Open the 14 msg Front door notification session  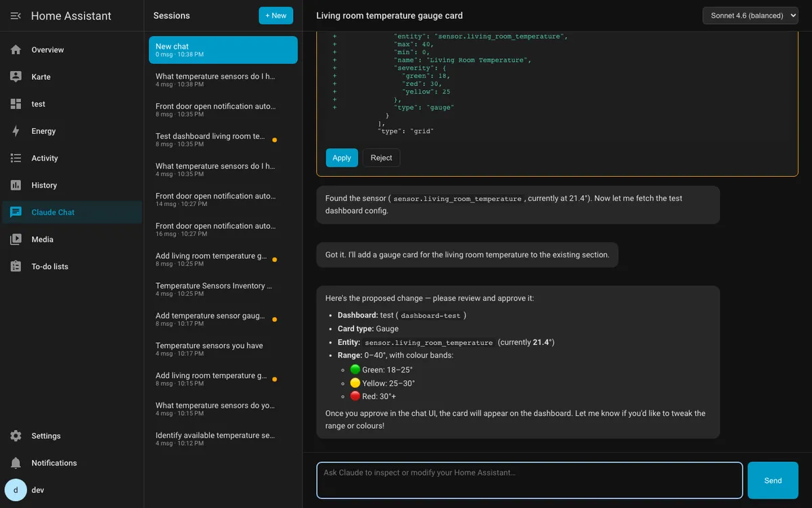click(x=223, y=199)
